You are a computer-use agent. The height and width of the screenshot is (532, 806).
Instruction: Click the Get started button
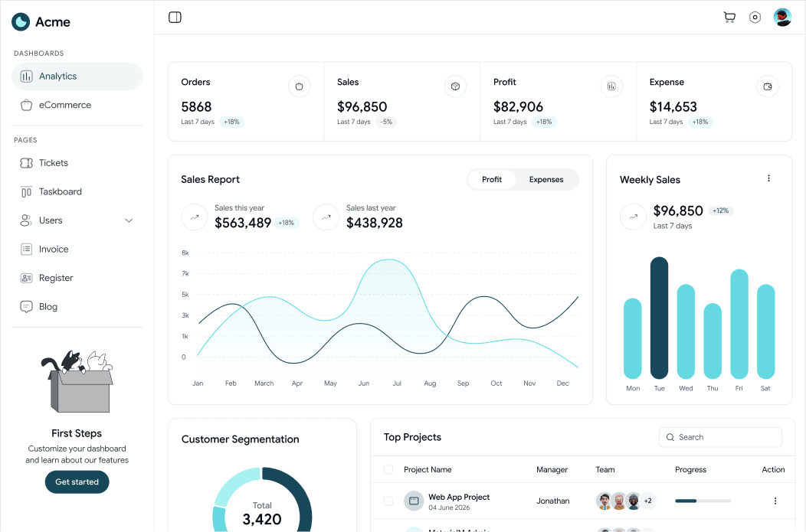point(77,482)
